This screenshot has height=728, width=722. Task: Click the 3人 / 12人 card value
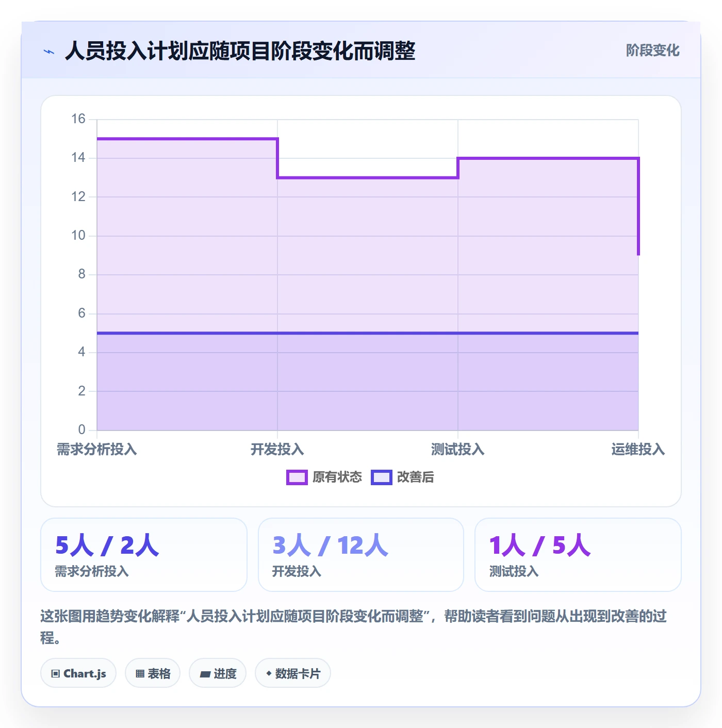point(330,545)
